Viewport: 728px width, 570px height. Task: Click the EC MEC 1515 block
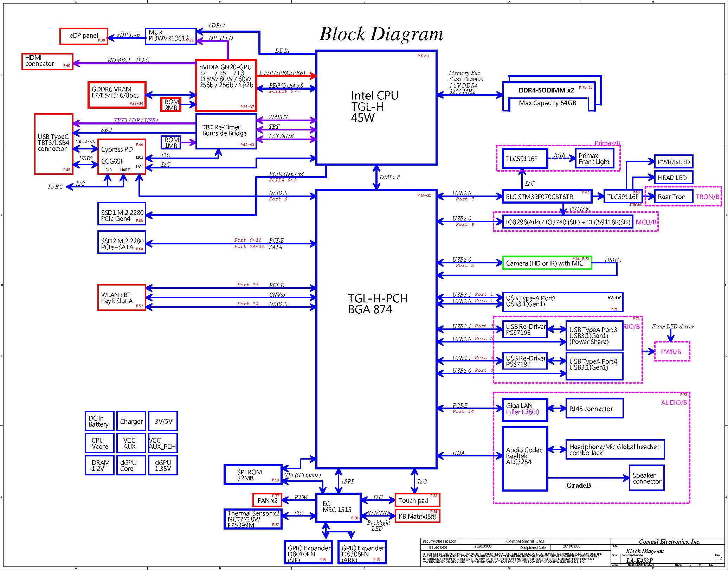click(x=338, y=507)
